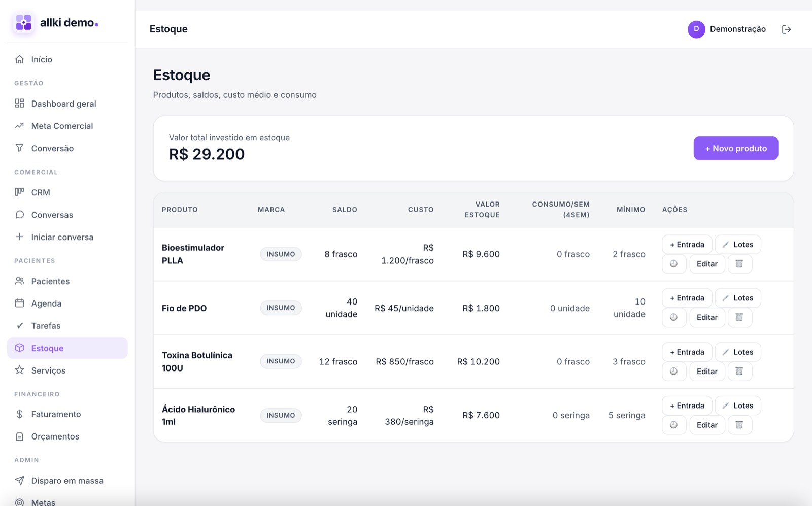Viewport: 812px width, 506px height.
Task: Delete Bioestimulador PLLA using trash icon
Action: click(739, 264)
